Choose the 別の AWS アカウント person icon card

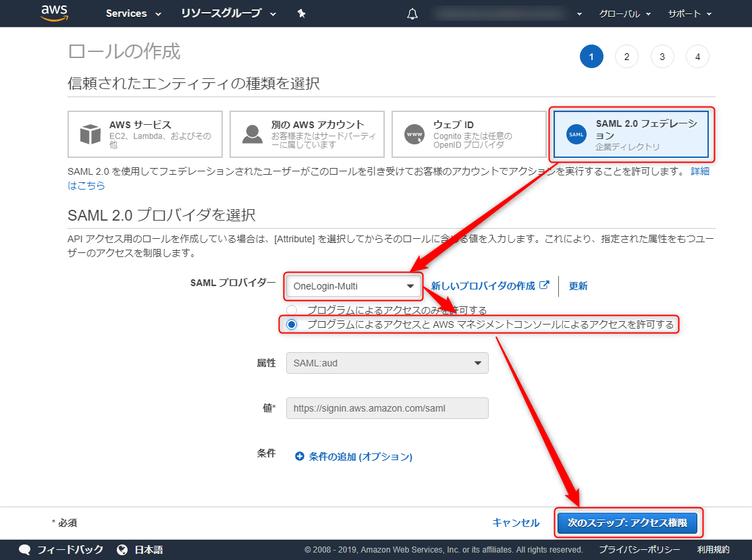(307, 134)
